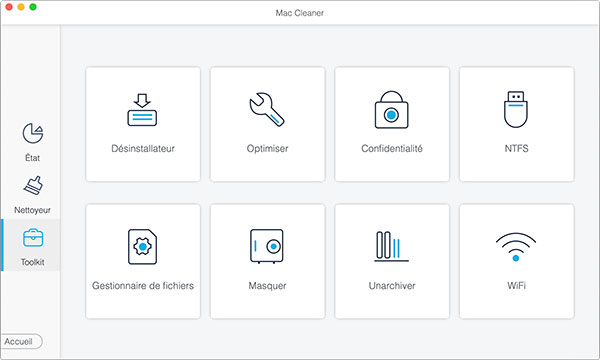600x360 pixels.
Task: Click the Optimiser wrench icon
Action: (267, 109)
